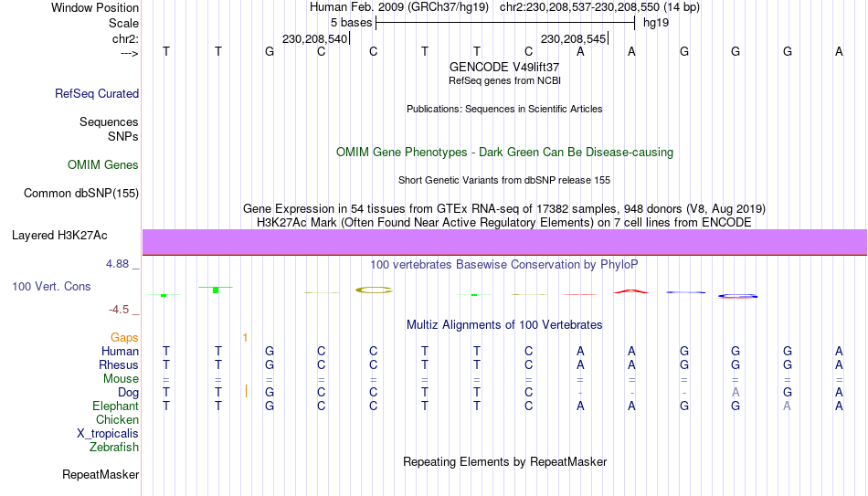
Task: Click the Gaps row label
Action: click(x=124, y=338)
